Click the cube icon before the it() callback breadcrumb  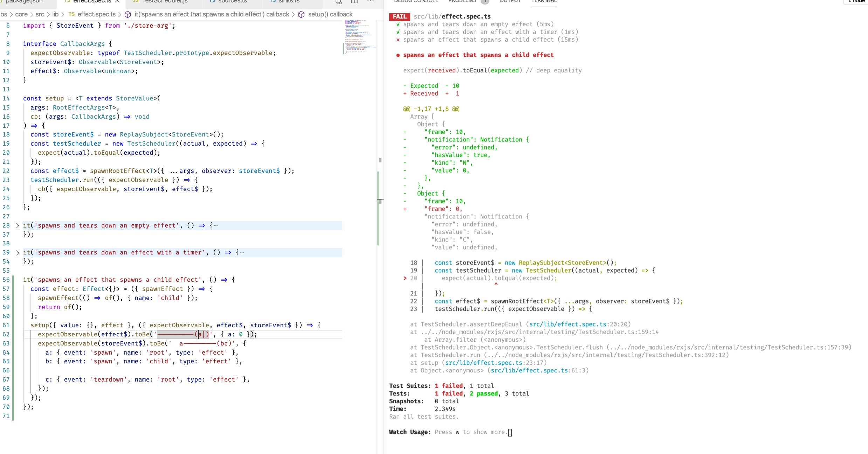point(128,14)
